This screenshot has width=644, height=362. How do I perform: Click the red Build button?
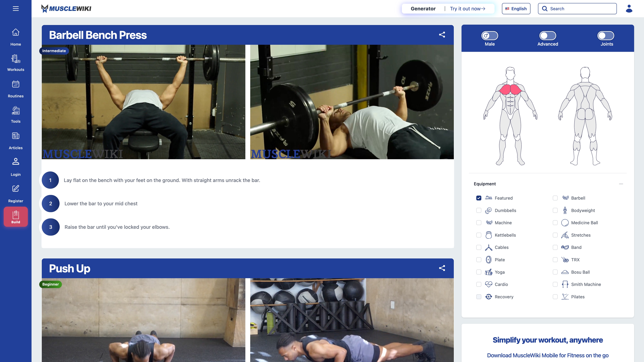(x=16, y=217)
